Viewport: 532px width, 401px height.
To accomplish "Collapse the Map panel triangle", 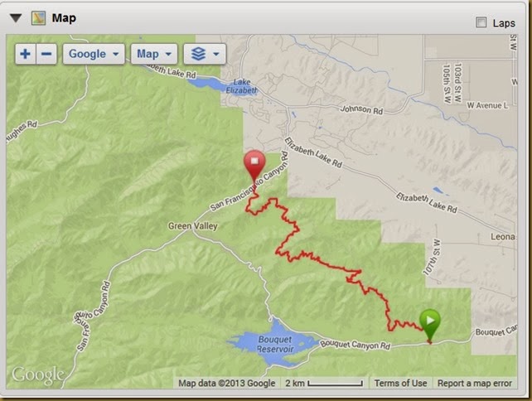I will (16, 18).
